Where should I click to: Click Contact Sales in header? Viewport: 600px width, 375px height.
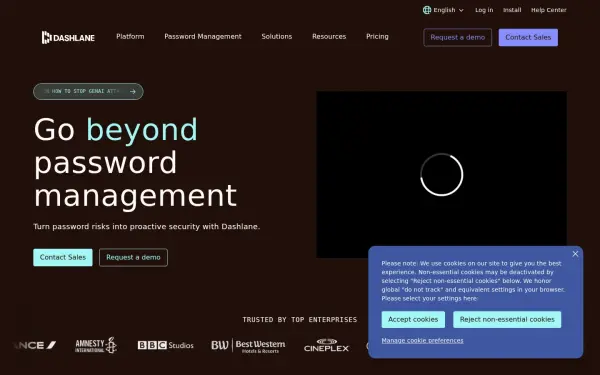(x=528, y=38)
